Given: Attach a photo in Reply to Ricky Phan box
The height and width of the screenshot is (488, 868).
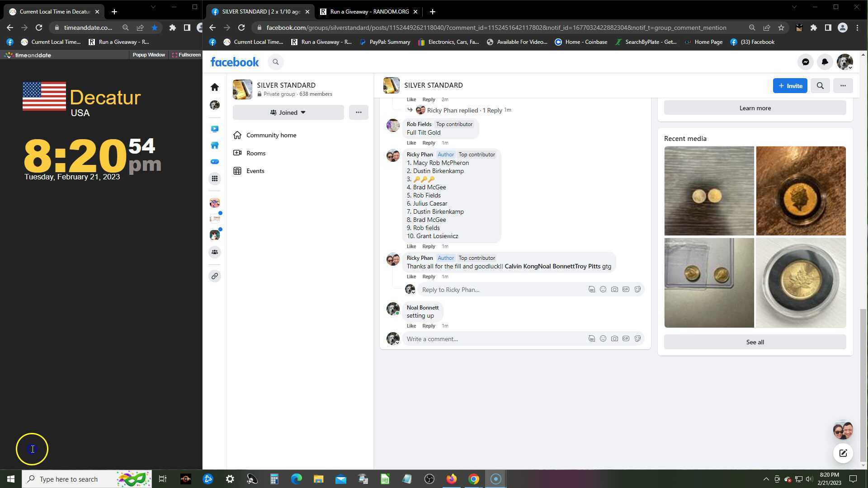Looking at the screenshot, I should [x=614, y=290].
